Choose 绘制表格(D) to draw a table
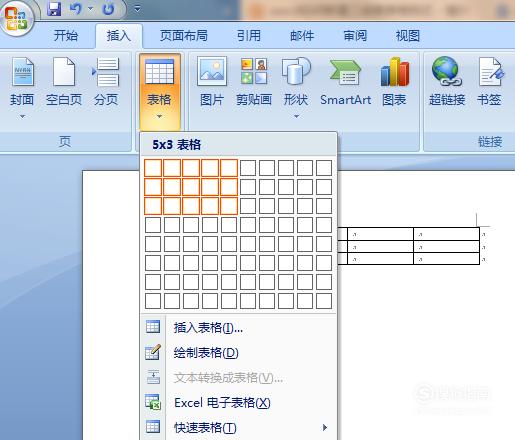 click(238, 353)
